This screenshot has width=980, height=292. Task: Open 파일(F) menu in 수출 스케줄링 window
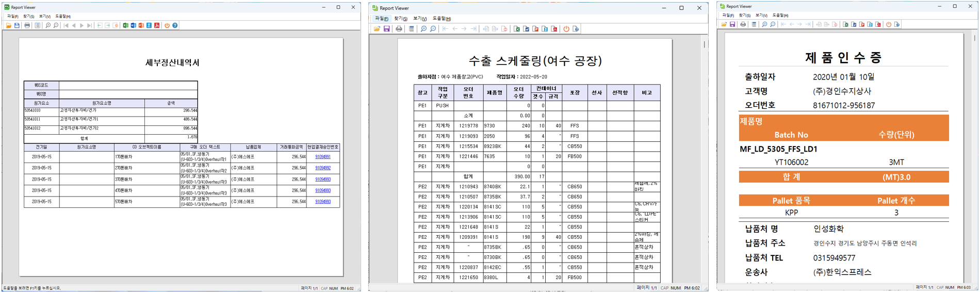pyautogui.click(x=382, y=19)
